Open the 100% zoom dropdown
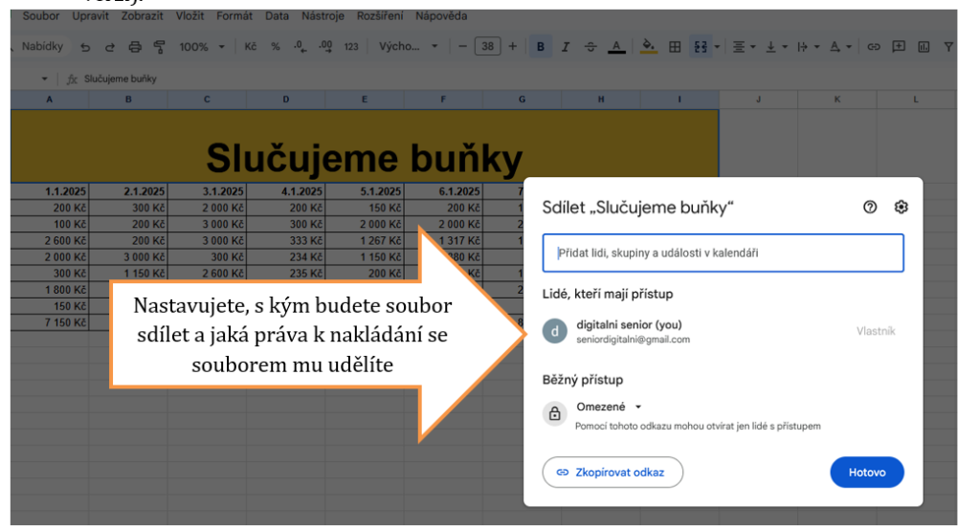980x530 pixels. click(202, 47)
